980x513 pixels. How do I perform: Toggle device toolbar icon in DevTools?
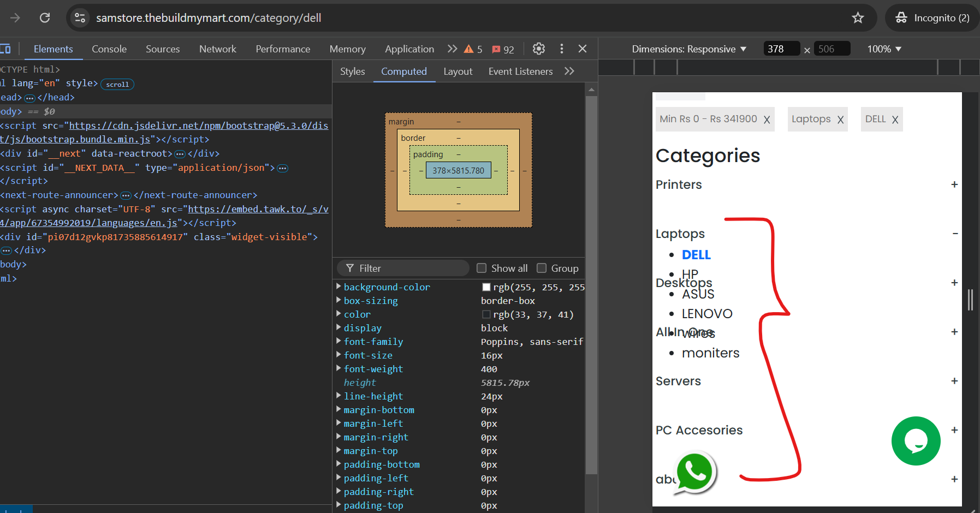pos(5,49)
